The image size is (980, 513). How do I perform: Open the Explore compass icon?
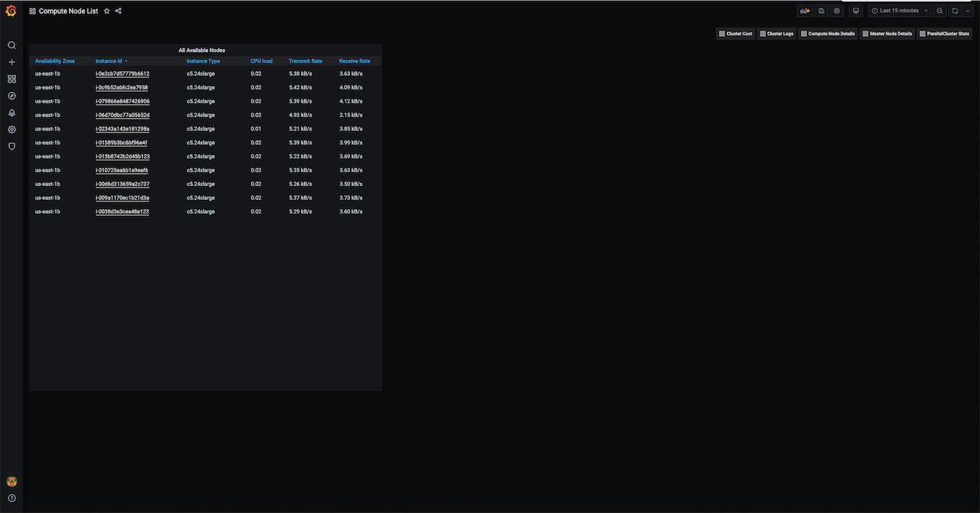[11, 96]
